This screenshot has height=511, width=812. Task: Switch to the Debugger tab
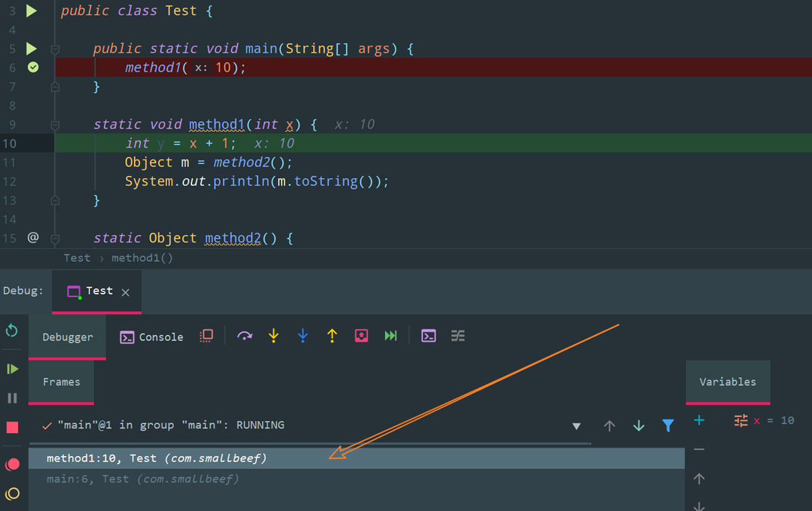tap(68, 337)
